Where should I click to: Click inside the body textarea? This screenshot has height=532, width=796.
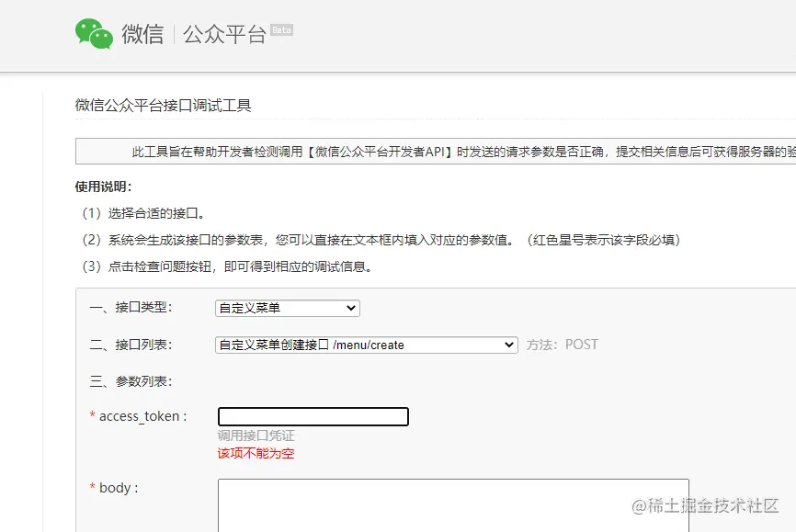(453, 505)
